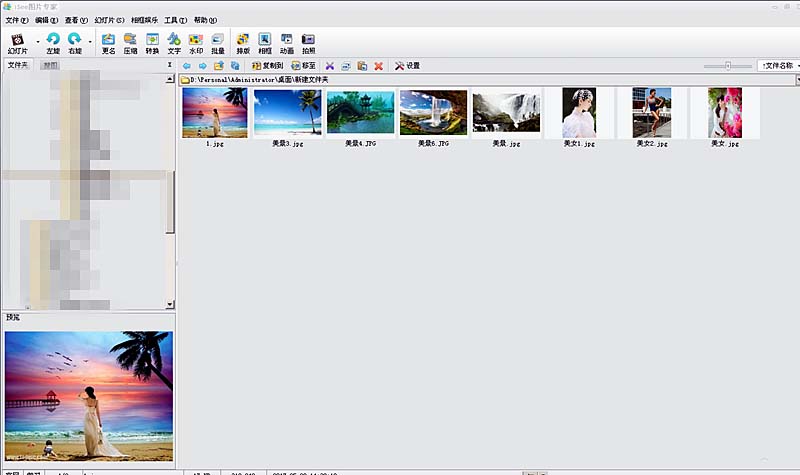
Task: Expand the path address bar dropdown
Action: [x=797, y=80]
